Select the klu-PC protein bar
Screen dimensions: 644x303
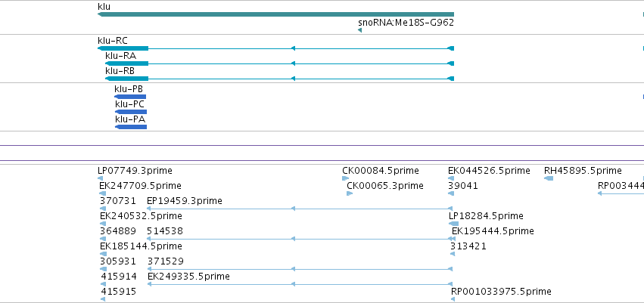coord(131,112)
